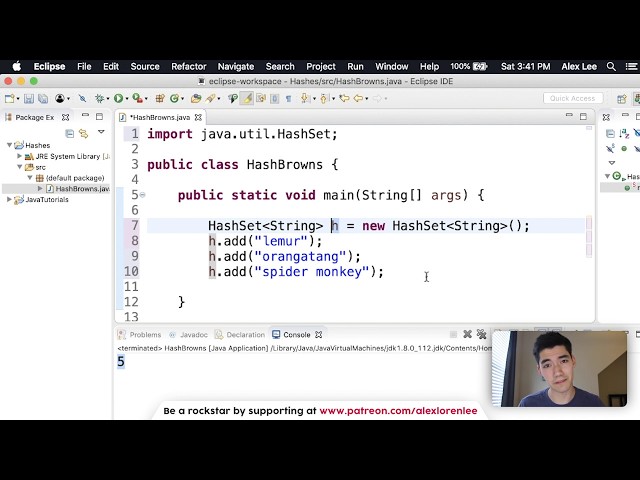The height and width of the screenshot is (480, 640).
Task: Click line 7 in the editor text
Action: click(x=369, y=225)
